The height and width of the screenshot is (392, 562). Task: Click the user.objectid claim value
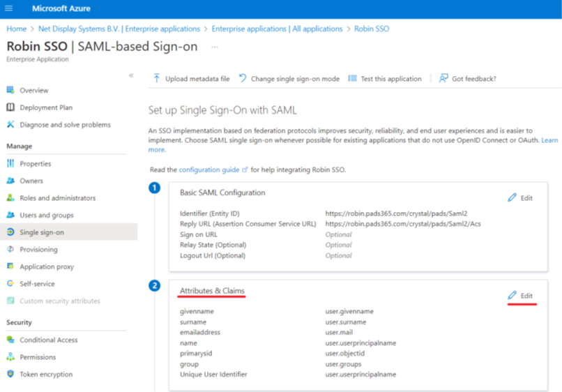(344, 353)
